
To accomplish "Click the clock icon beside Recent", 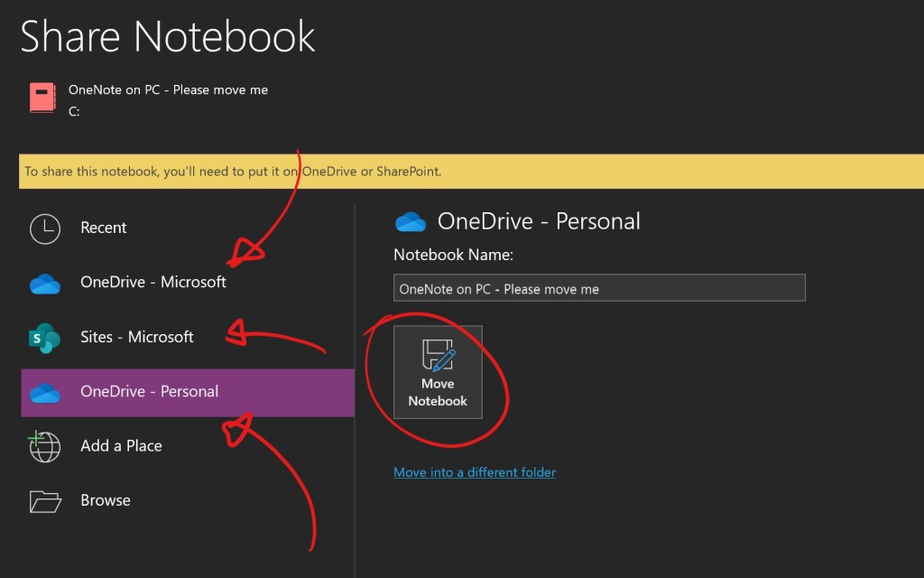I will click(45, 228).
